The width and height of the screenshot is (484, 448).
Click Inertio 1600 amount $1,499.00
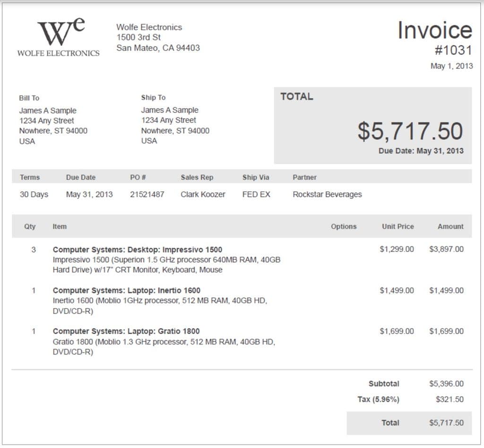446,290
